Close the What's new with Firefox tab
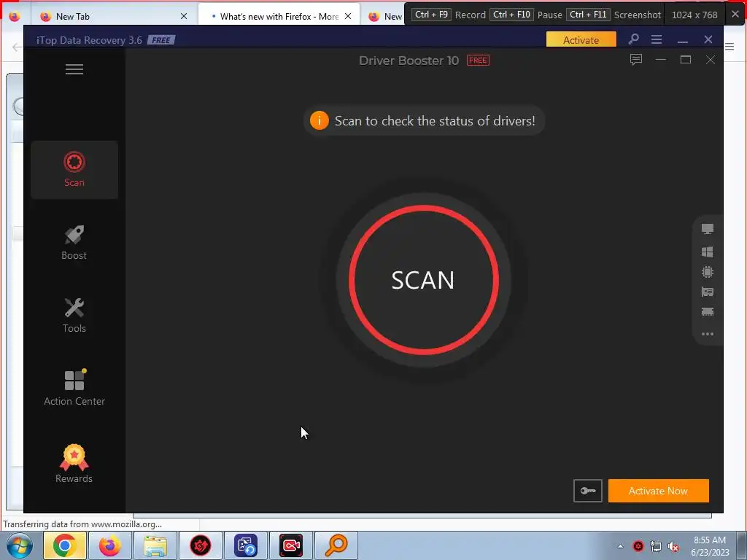Viewport: 747px width, 560px height. pos(348,16)
